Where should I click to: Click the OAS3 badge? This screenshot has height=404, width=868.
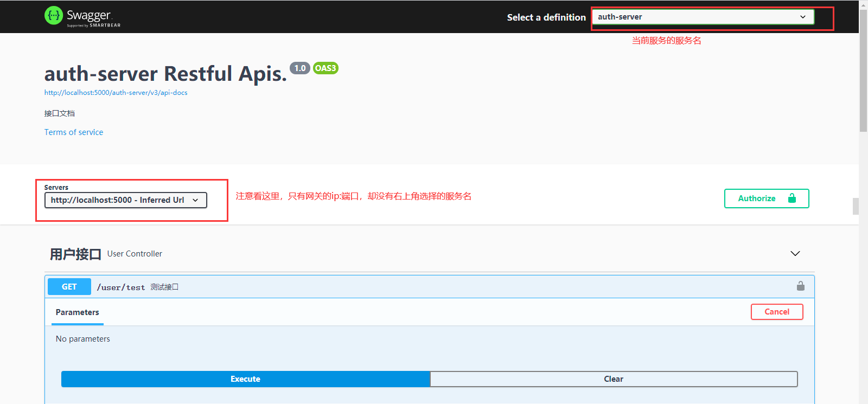point(325,68)
